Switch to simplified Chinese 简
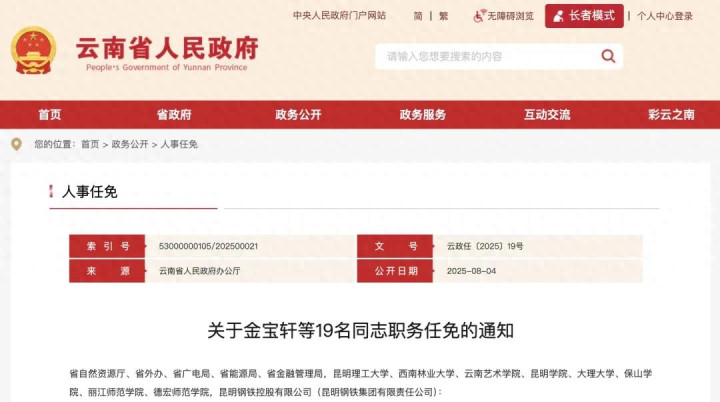Viewport: 720px width, 402px height. 418,16
